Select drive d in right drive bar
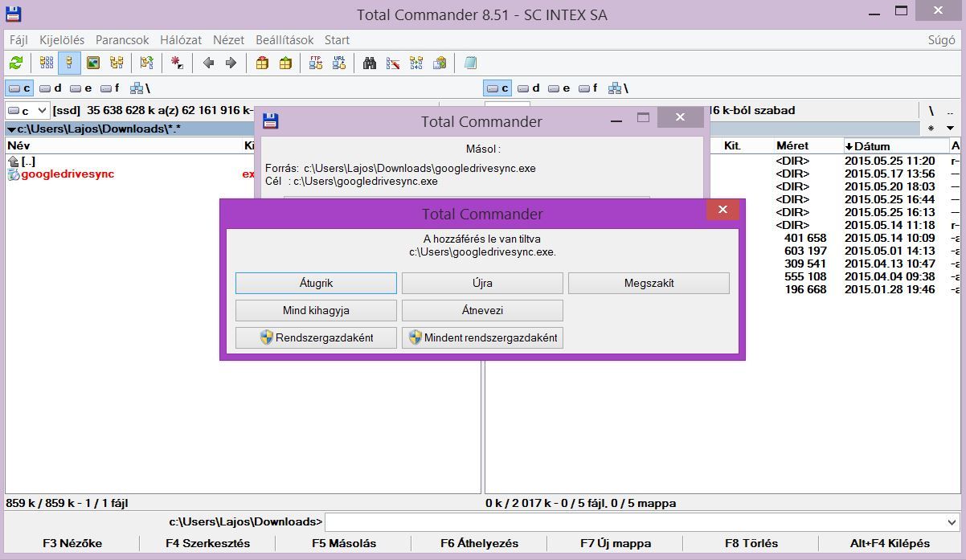This screenshot has height=560, width=966. [x=529, y=88]
